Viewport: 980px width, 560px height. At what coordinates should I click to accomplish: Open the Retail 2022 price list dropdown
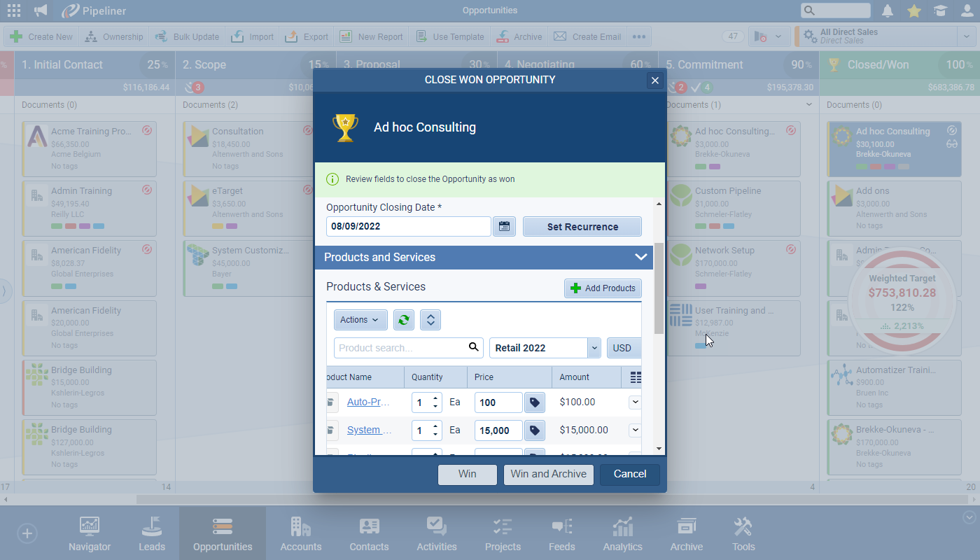click(x=594, y=348)
